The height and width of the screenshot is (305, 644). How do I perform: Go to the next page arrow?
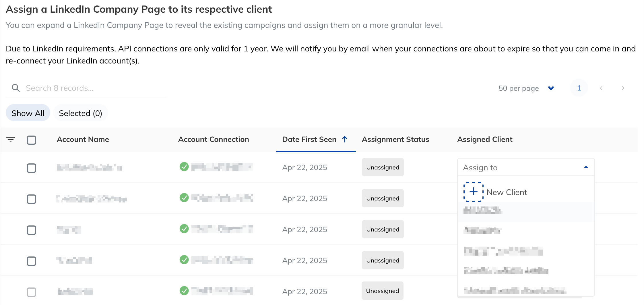(x=623, y=88)
